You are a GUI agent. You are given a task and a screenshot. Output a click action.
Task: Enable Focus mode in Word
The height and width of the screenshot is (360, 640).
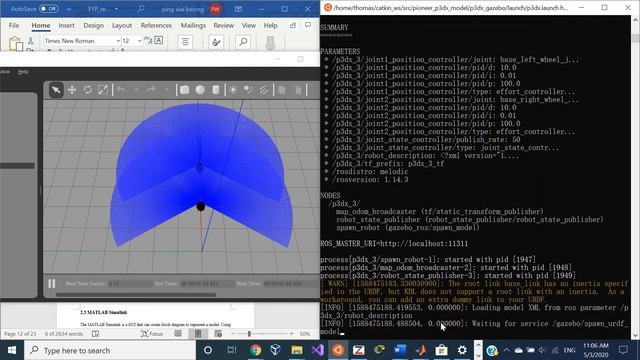click(152, 334)
